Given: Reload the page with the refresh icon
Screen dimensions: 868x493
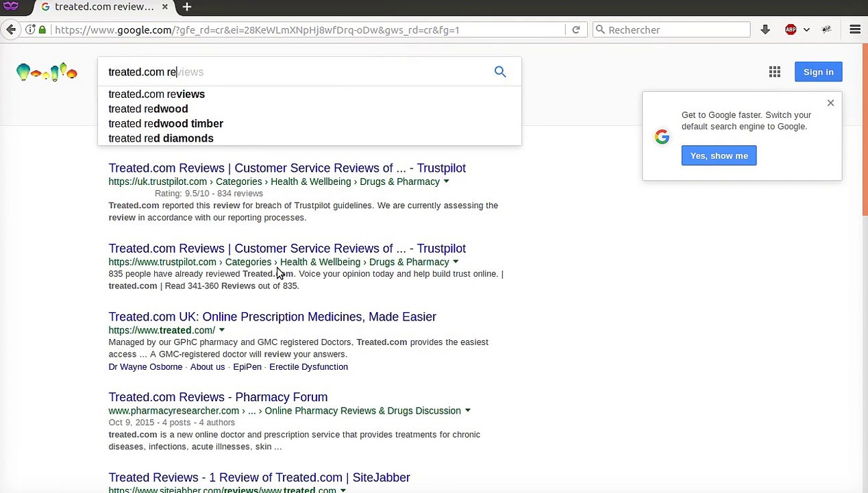Looking at the screenshot, I should 576,29.
